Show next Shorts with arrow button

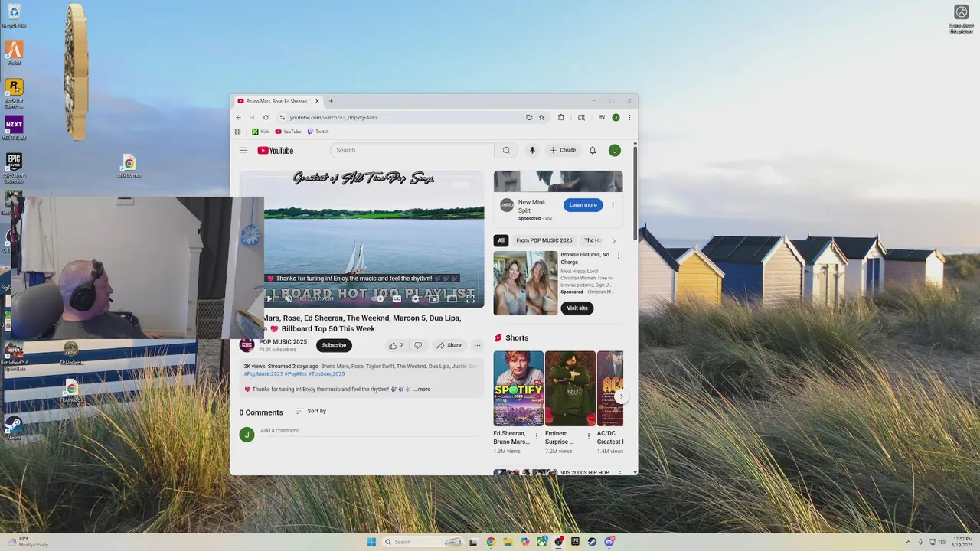tap(621, 396)
